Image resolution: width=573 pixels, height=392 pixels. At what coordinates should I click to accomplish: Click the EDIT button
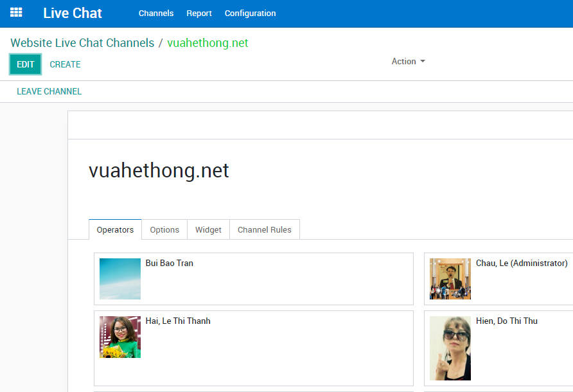(25, 64)
